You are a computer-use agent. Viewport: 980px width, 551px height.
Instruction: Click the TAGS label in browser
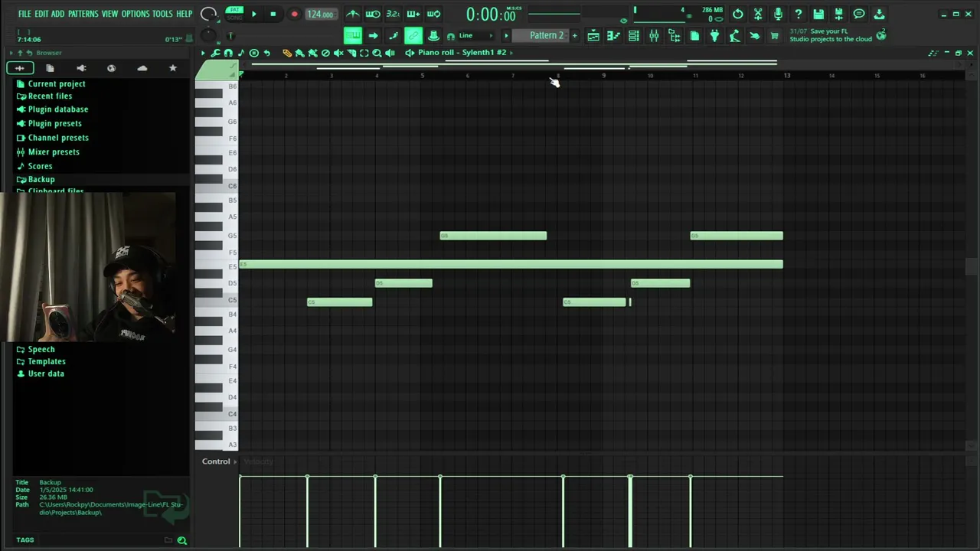click(x=25, y=540)
